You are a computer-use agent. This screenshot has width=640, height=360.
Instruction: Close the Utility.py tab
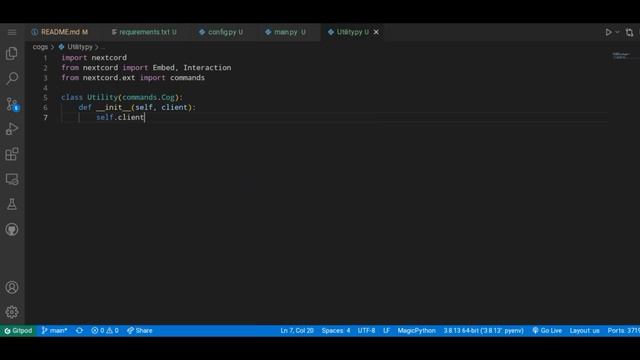point(376,32)
